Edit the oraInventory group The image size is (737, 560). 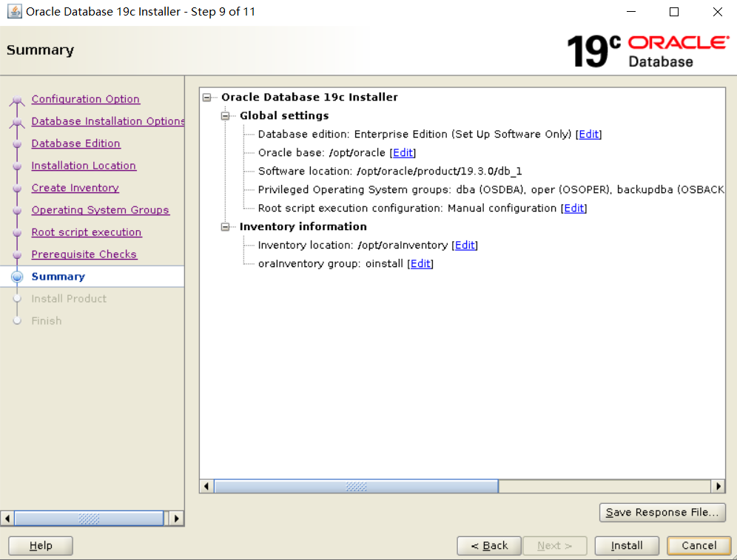point(420,263)
